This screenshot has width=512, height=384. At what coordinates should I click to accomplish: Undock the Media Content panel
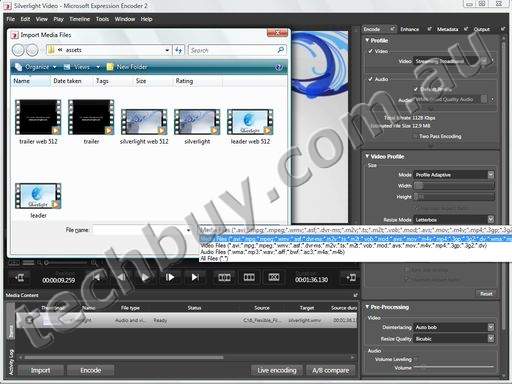coord(355,295)
